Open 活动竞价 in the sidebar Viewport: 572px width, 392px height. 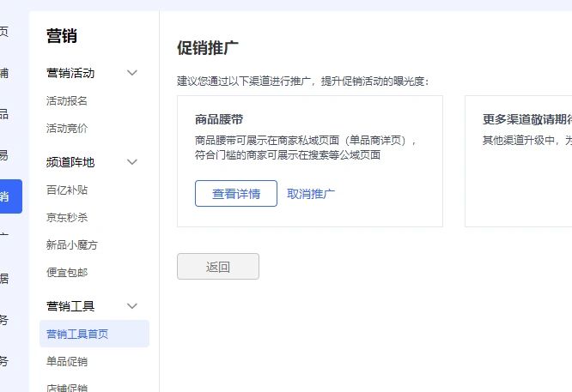click(x=67, y=129)
